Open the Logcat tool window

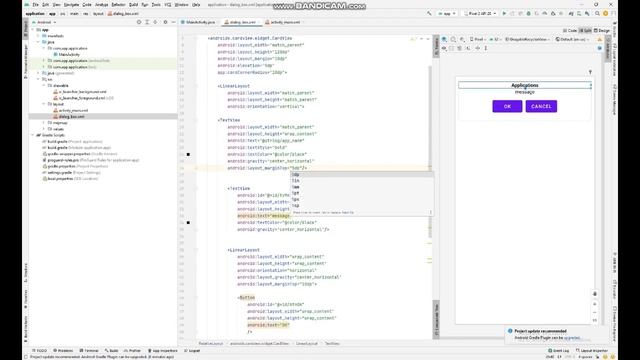192,351
